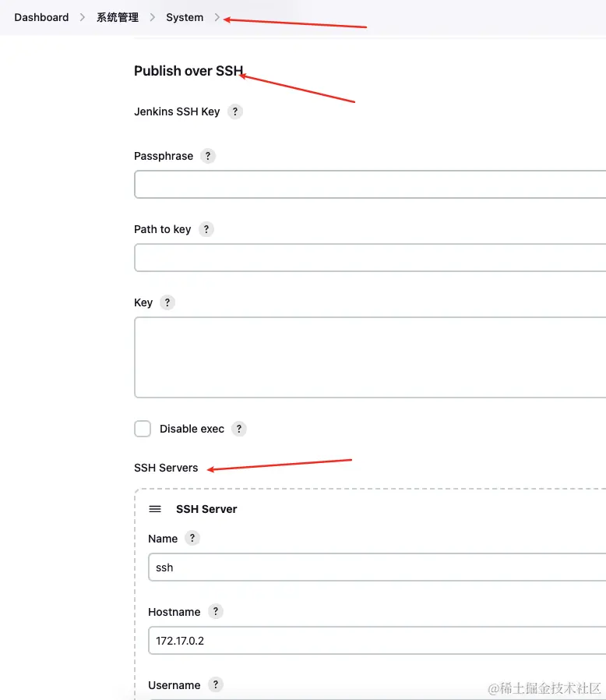Click chevron after 系统管理 breadcrumb
The height and width of the screenshot is (700, 606).
(x=153, y=17)
